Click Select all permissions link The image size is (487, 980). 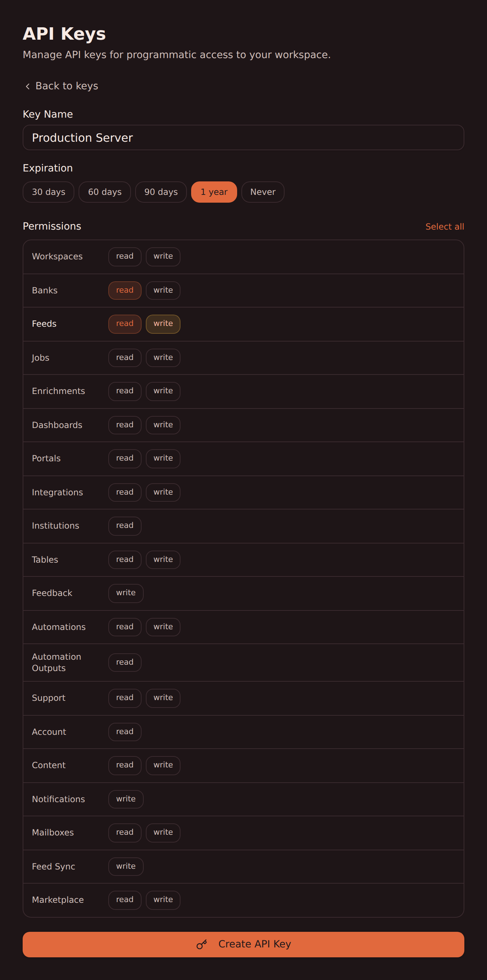tap(445, 226)
